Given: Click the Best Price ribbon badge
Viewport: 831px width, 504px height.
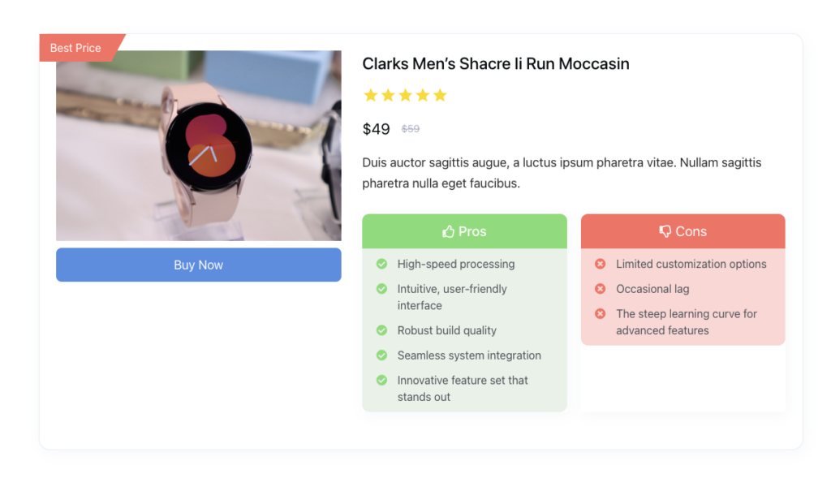Looking at the screenshot, I should pyautogui.click(x=76, y=48).
